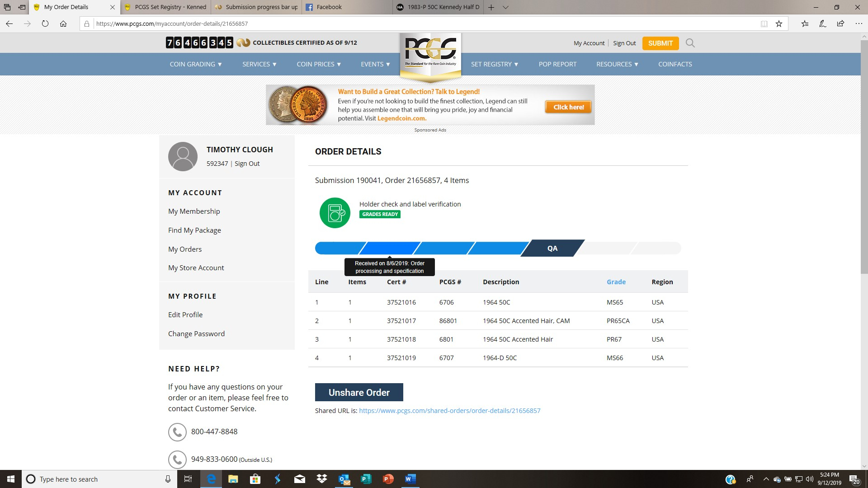868x488 pixels.
Task: Switch to PCGS Set Registry tab
Action: (165, 7)
